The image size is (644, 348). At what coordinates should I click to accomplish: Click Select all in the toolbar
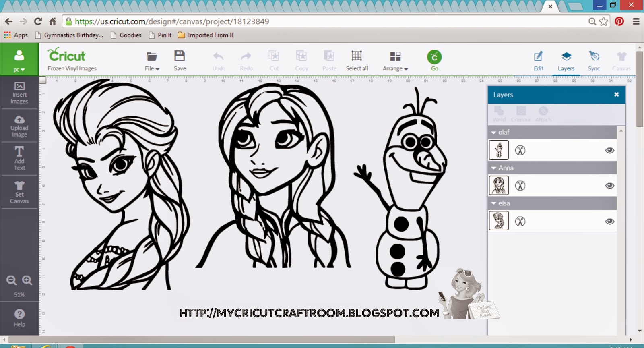tap(357, 61)
